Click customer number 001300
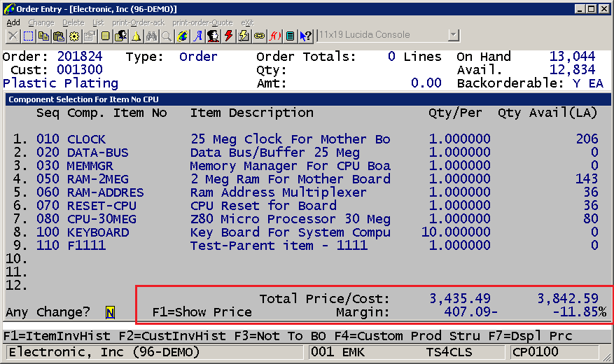The height and width of the screenshot is (364, 614). tap(80, 70)
